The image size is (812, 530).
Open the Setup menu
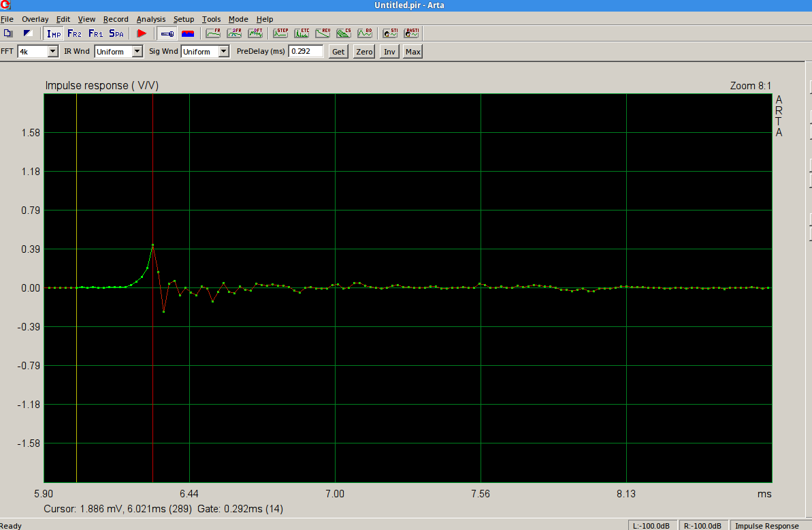coord(183,19)
